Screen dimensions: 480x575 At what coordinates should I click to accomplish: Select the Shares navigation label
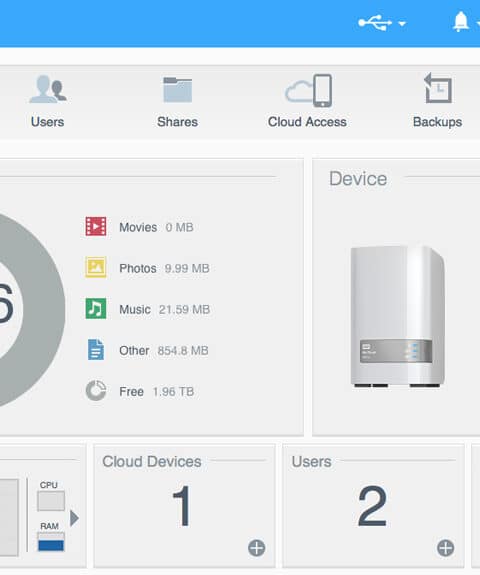[177, 122]
